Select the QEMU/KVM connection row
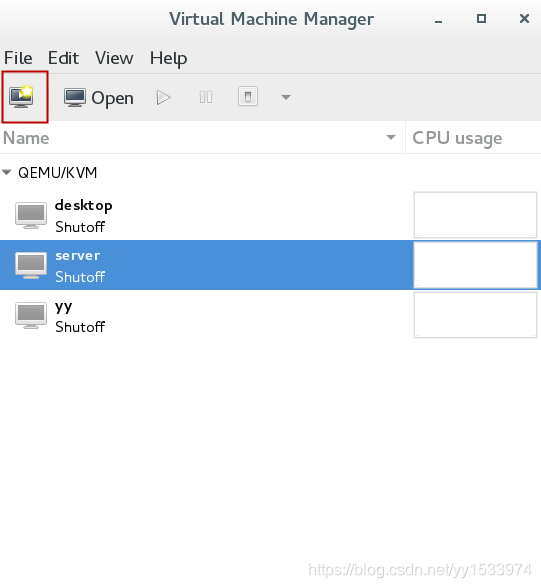The height and width of the screenshot is (588, 541). 270,172
